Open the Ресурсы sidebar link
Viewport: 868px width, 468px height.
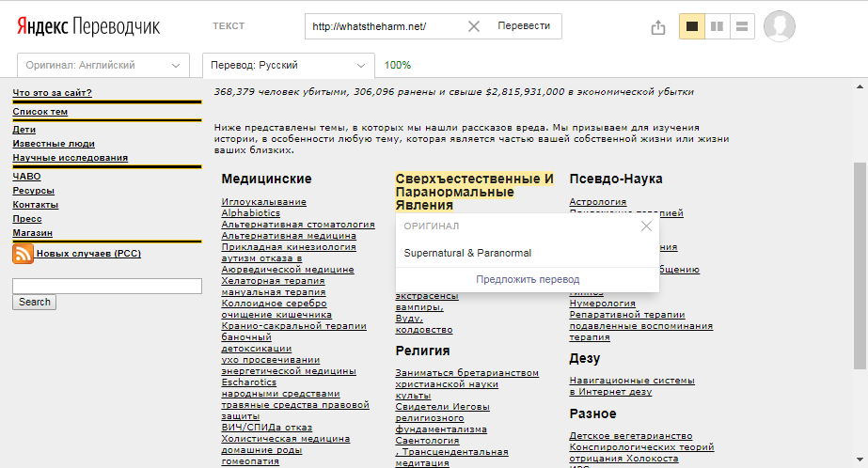click(33, 190)
